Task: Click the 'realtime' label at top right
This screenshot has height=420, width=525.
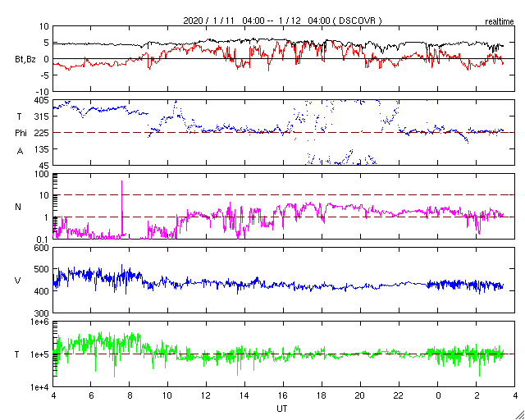Action: pos(500,22)
